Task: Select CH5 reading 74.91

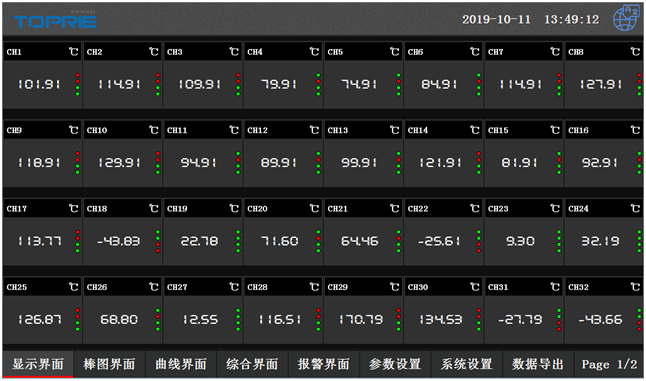Action: (359, 84)
